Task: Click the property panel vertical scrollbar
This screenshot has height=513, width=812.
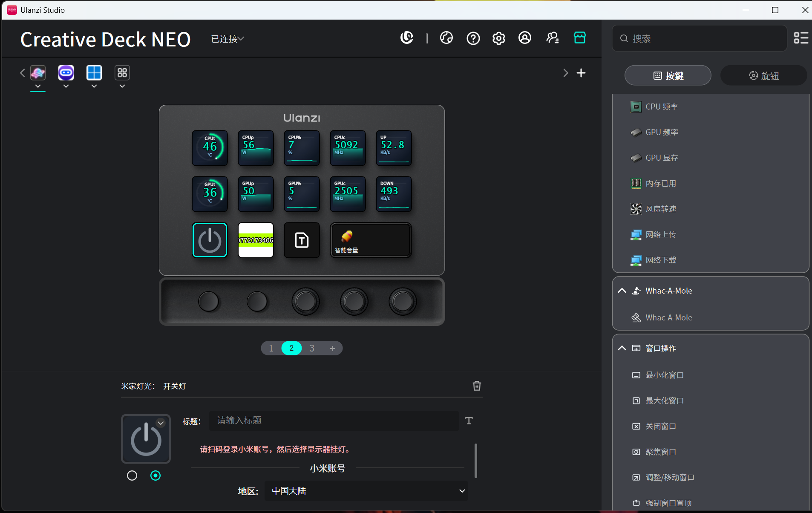Action: coord(475,461)
